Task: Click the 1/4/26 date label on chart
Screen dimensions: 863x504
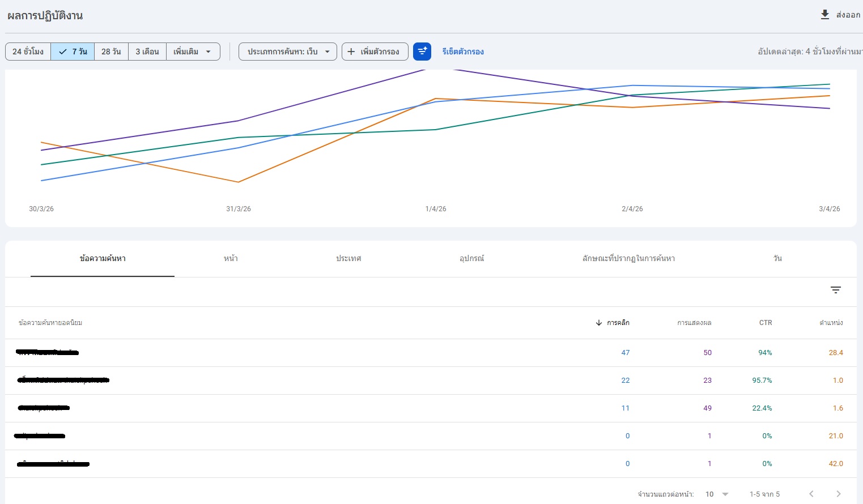Action: [x=436, y=209]
